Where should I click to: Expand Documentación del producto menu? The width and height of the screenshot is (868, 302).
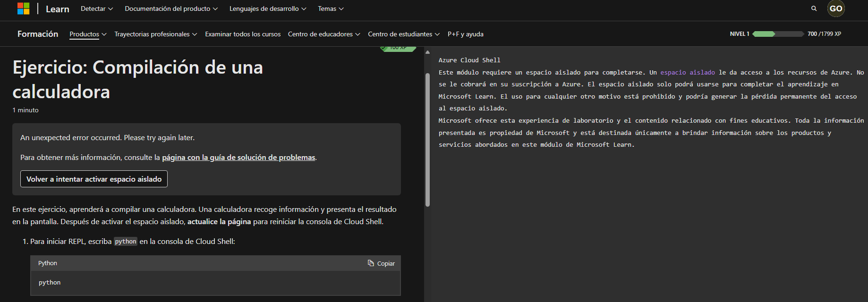(x=171, y=8)
